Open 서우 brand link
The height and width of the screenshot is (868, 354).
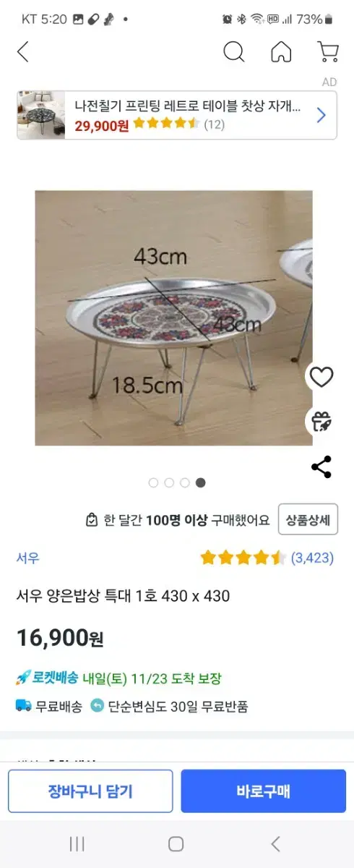28,558
